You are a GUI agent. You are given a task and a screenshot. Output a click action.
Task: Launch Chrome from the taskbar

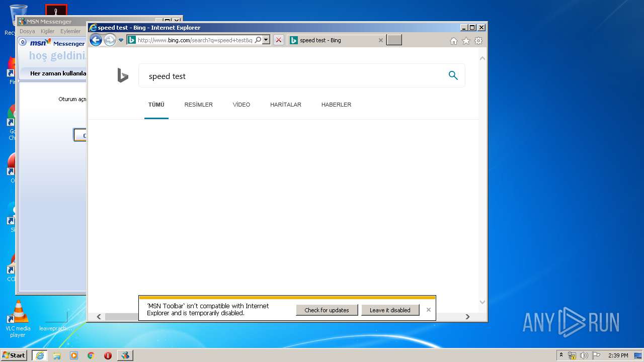tap(91, 355)
